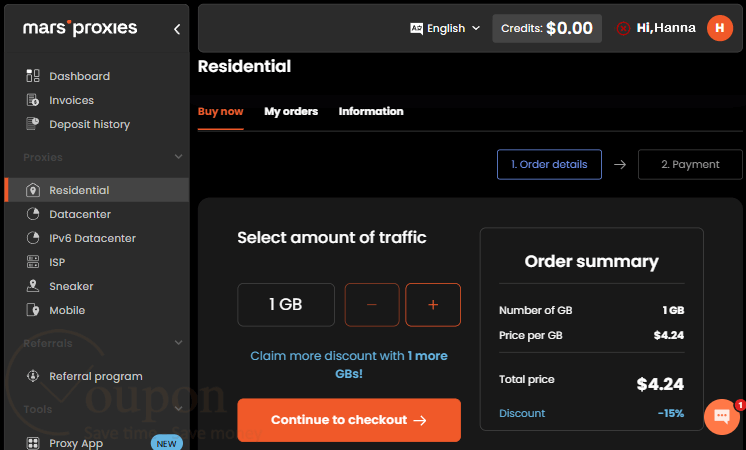The width and height of the screenshot is (746, 450).
Task: Click the -15% discount value
Action: tap(671, 413)
